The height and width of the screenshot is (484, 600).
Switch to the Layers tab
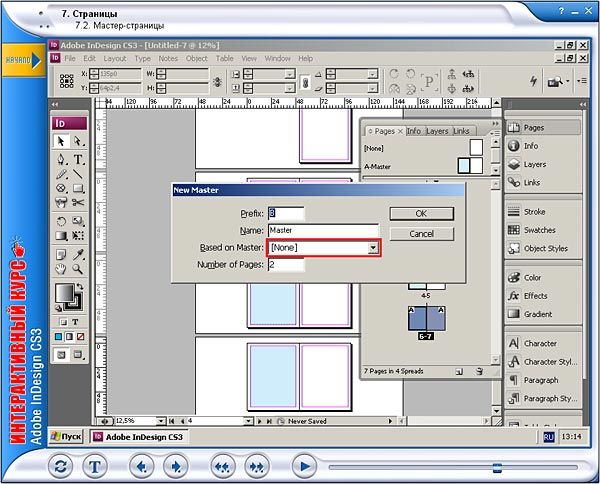437,131
